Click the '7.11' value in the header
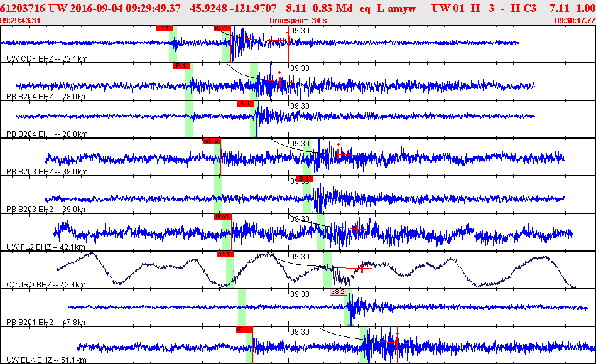Viewport: 596px width, 364px height. click(559, 8)
